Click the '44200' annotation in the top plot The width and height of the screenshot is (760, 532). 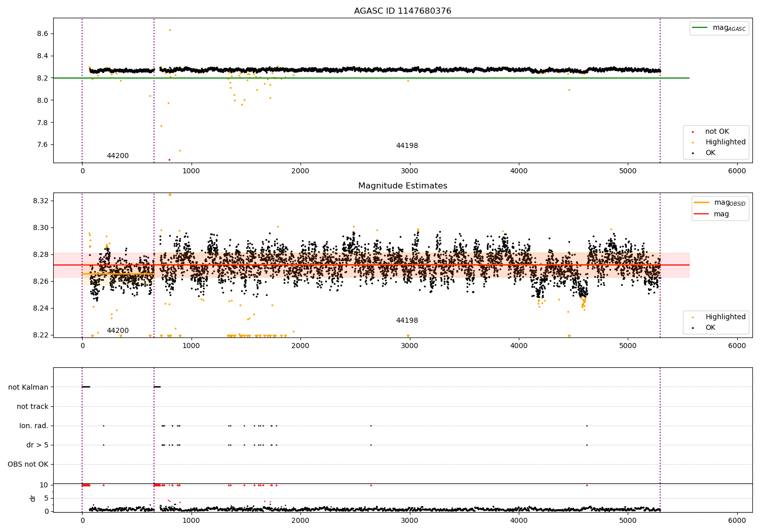pos(118,156)
